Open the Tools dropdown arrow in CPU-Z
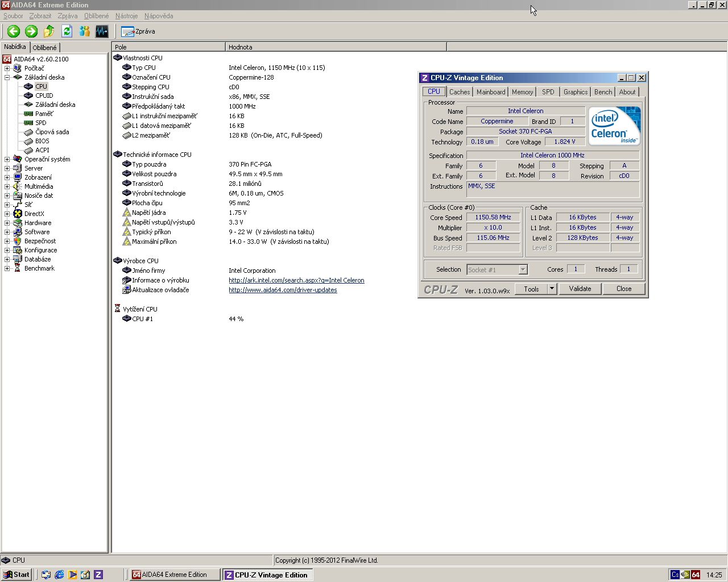This screenshot has height=582, width=728. (x=551, y=289)
